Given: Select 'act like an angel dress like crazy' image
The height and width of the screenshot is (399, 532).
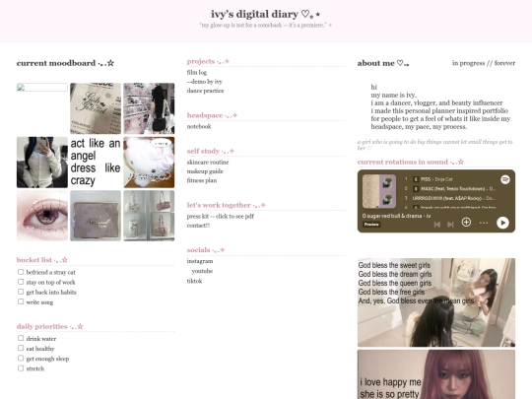Looking at the screenshot, I should coord(96,163).
